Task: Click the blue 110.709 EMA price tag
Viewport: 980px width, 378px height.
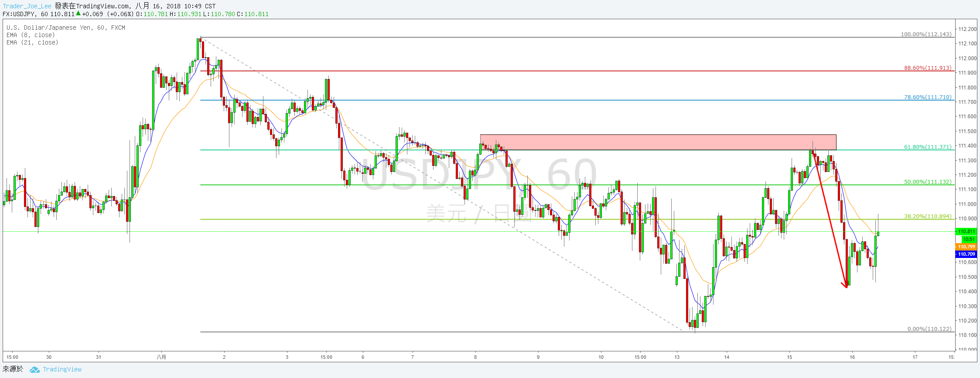Action: pyautogui.click(x=966, y=254)
